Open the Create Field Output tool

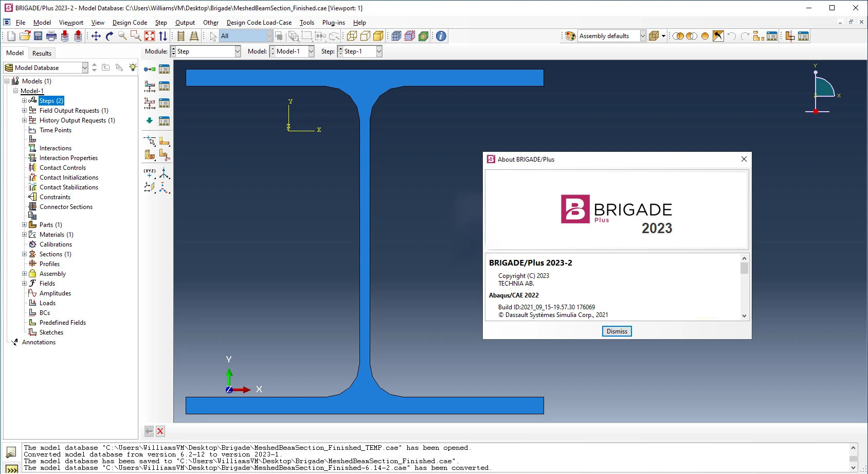tap(150, 86)
